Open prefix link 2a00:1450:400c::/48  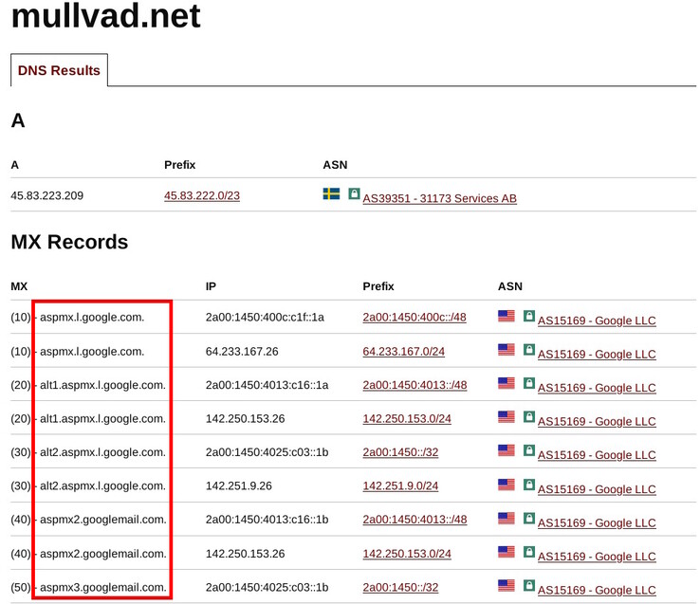pos(414,318)
